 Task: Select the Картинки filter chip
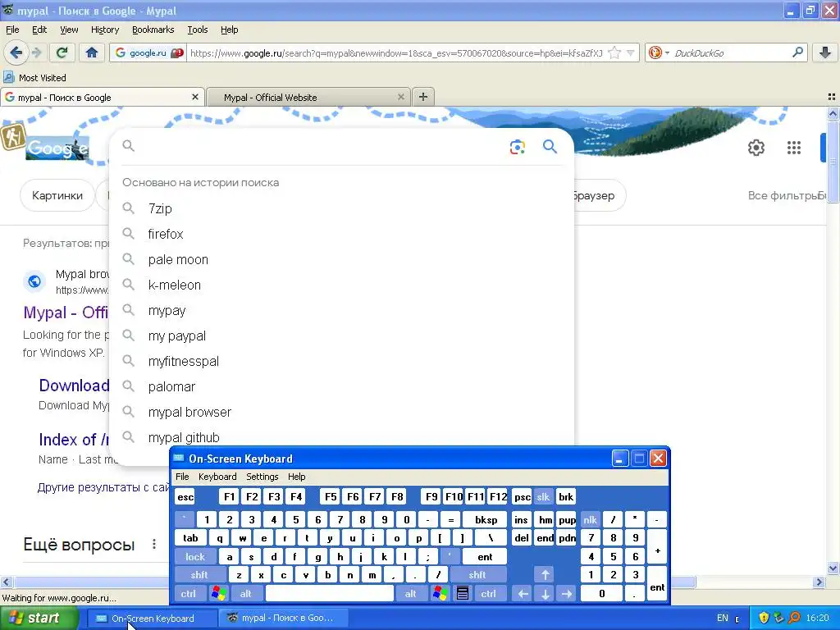click(x=57, y=195)
